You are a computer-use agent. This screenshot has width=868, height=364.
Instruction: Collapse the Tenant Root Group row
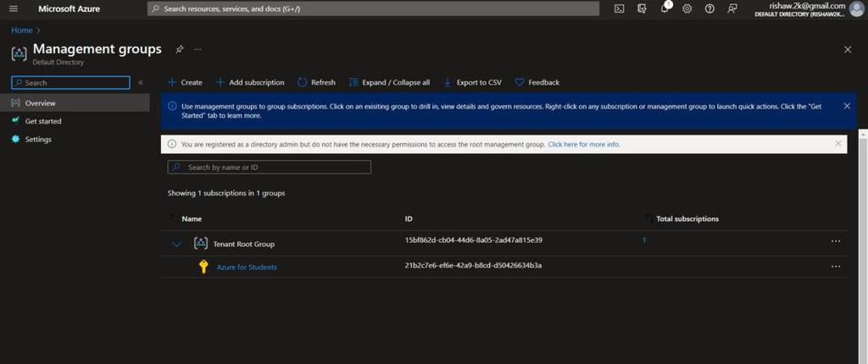point(176,244)
